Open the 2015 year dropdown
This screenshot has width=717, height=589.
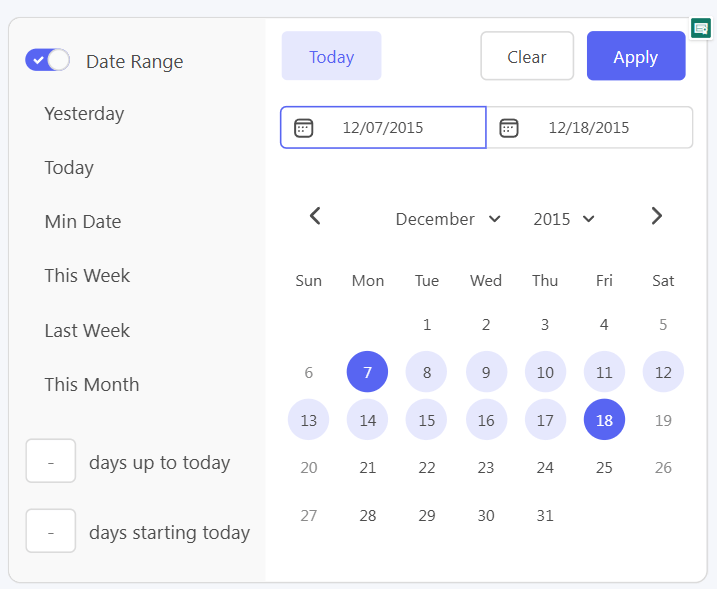pyautogui.click(x=563, y=219)
